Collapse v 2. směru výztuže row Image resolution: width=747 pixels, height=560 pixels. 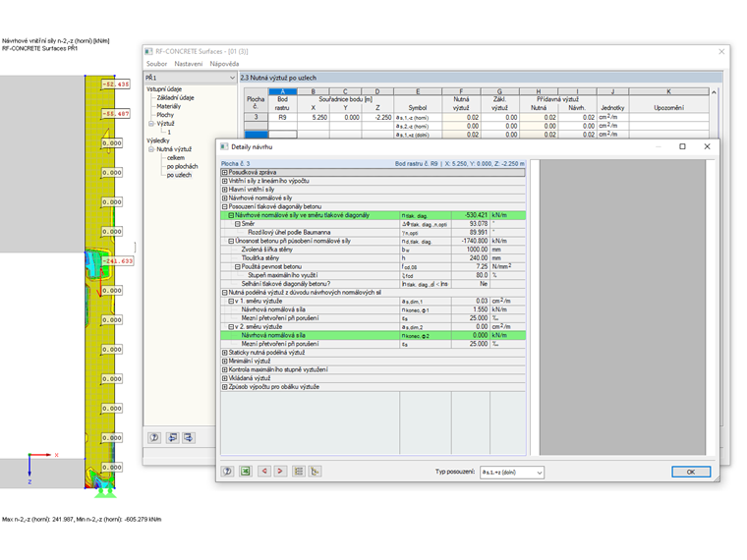pyautogui.click(x=231, y=326)
